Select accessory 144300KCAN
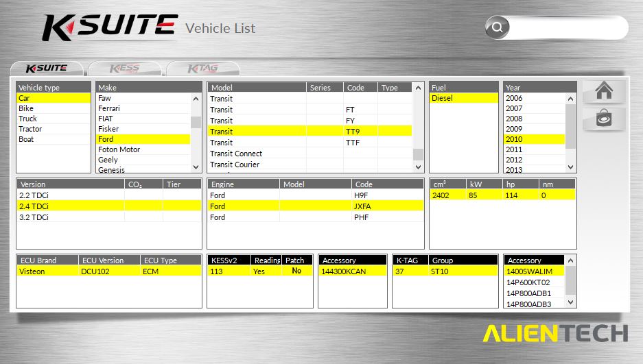 [353, 271]
